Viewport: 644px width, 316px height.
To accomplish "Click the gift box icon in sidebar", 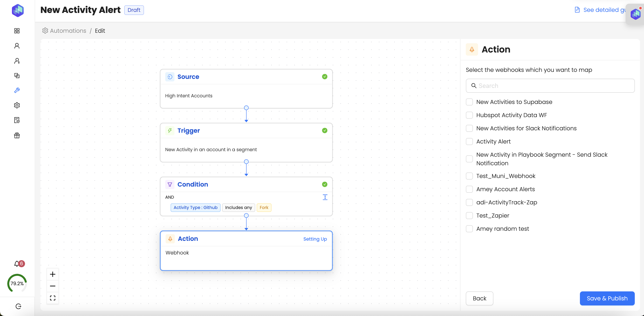I will pos(17,135).
